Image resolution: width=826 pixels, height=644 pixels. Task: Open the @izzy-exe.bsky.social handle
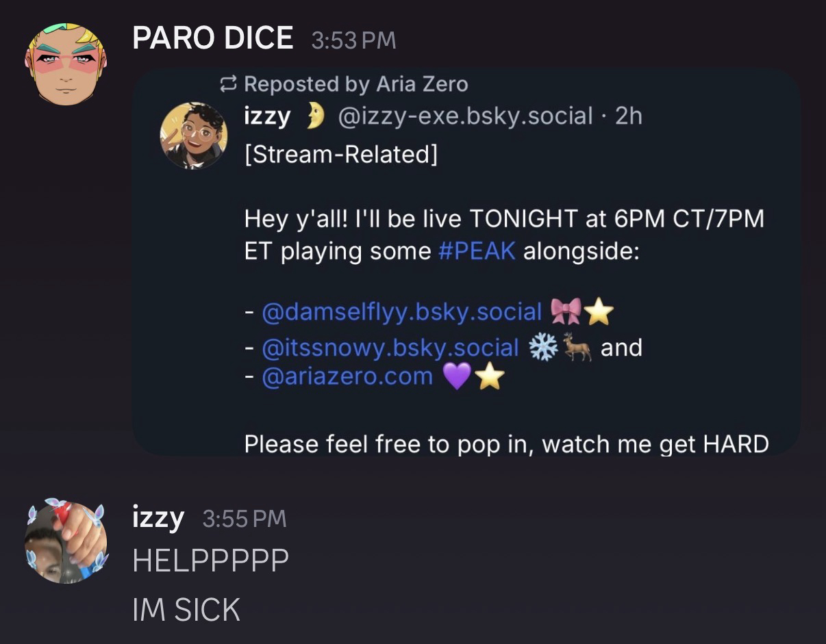click(465, 116)
